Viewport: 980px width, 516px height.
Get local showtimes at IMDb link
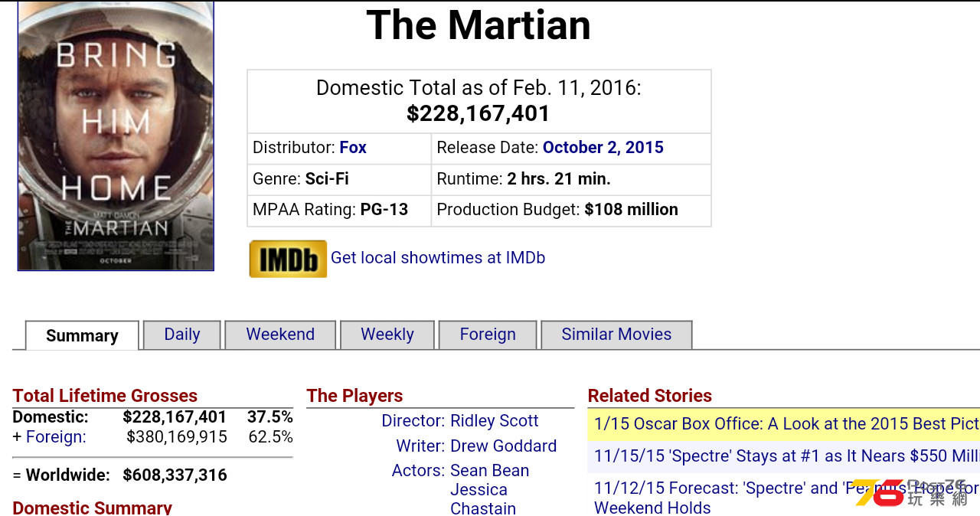click(438, 258)
